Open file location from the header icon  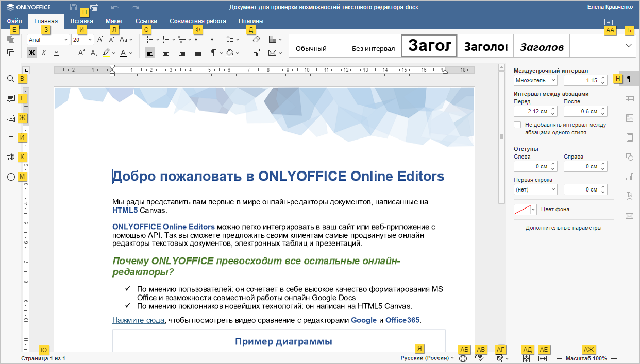tap(609, 22)
